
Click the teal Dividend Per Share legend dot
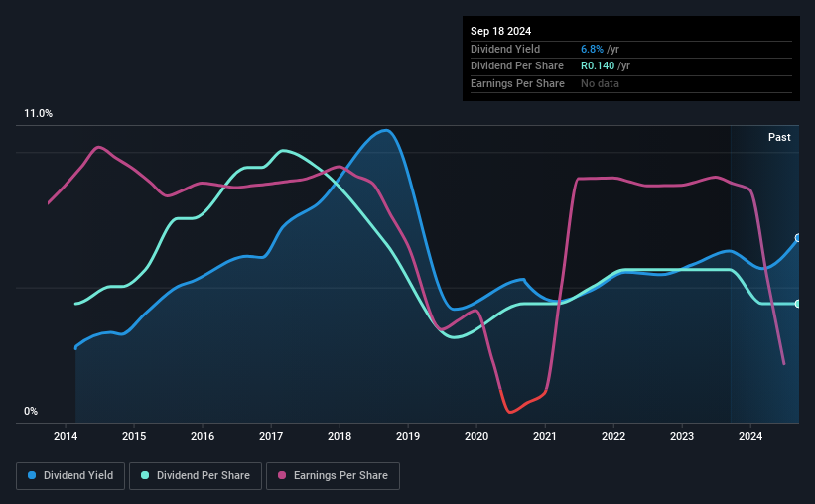(x=145, y=475)
